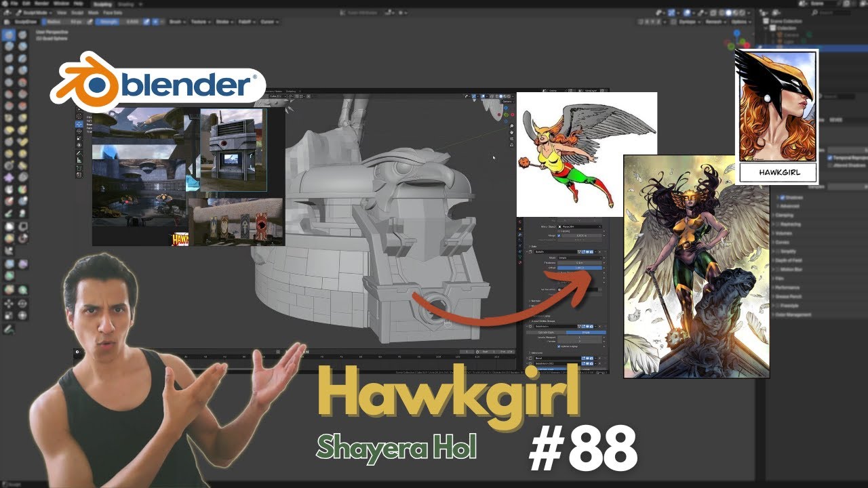The image size is (868, 488).
Task: Toggle Show Gizmo icon in main viewport header
Action: click(x=671, y=13)
